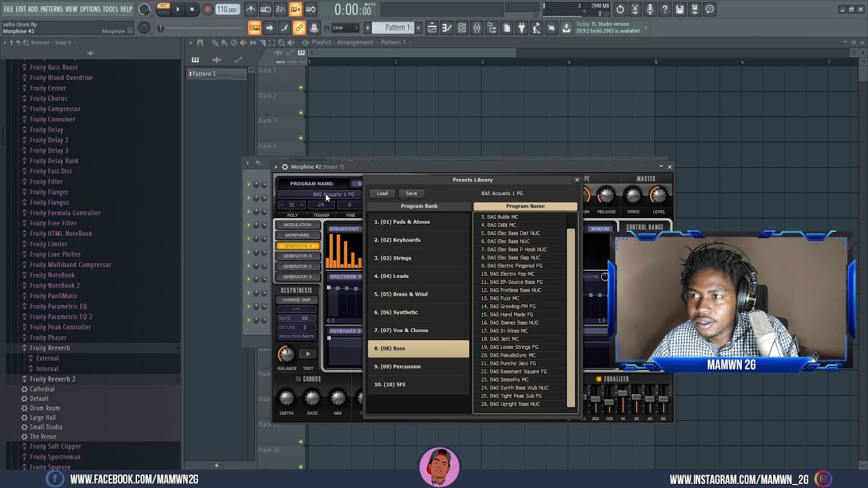Click the download update icon
This screenshot has width=868, height=488.
pos(566,28)
